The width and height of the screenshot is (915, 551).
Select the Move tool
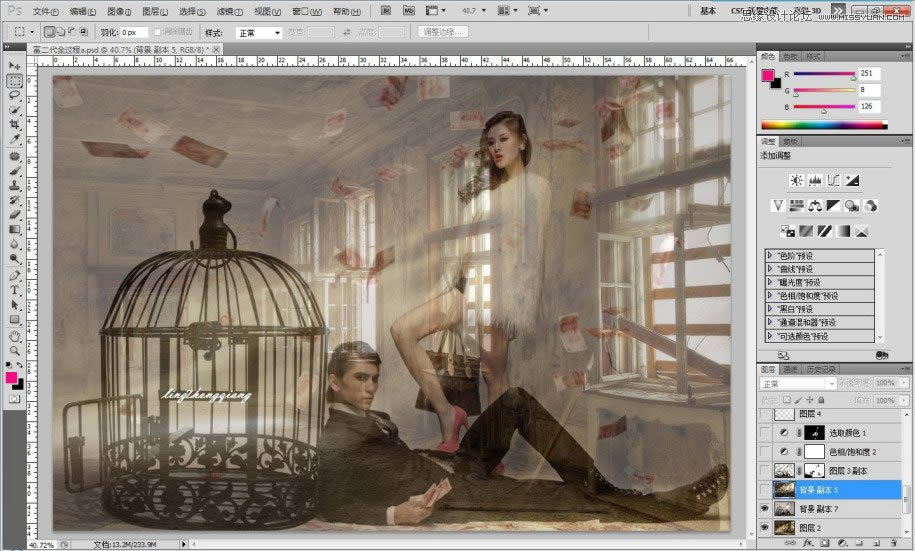(15, 65)
